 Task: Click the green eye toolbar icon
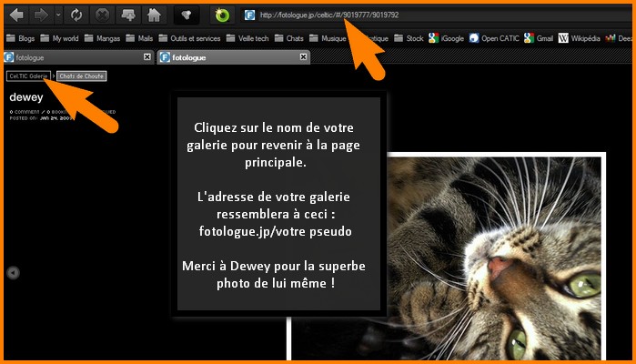click(x=222, y=15)
